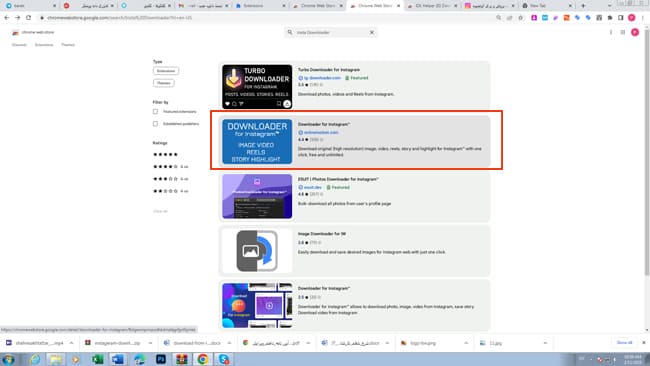Open Chrome from the taskbar

(203, 359)
